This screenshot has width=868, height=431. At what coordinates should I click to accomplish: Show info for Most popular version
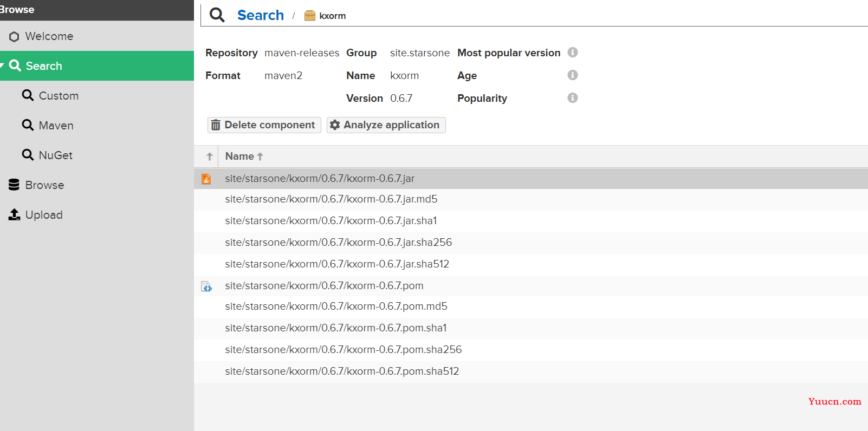pyautogui.click(x=573, y=53)
